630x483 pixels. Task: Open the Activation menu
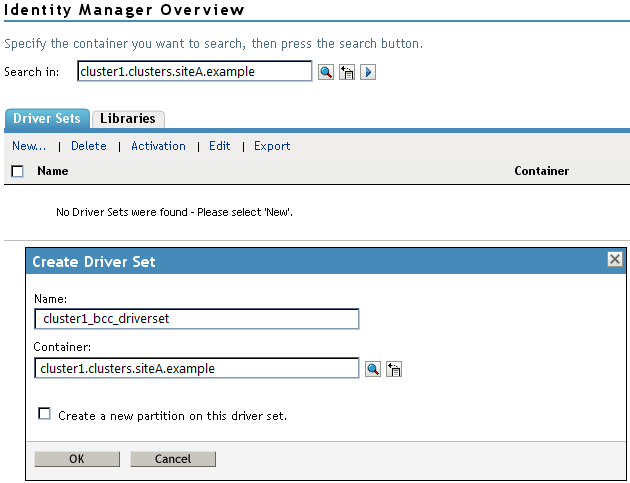click(x=158, y=146)
